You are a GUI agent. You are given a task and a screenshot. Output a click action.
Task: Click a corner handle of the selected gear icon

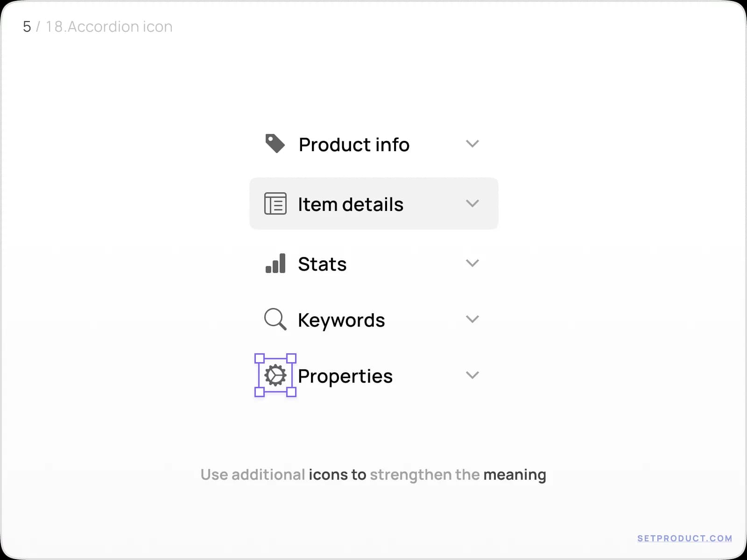click(x=260, y=358)
